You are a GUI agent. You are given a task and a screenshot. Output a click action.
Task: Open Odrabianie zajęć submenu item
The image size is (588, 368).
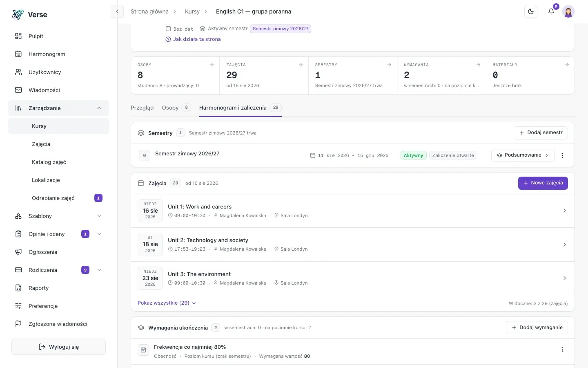point(58,198)
